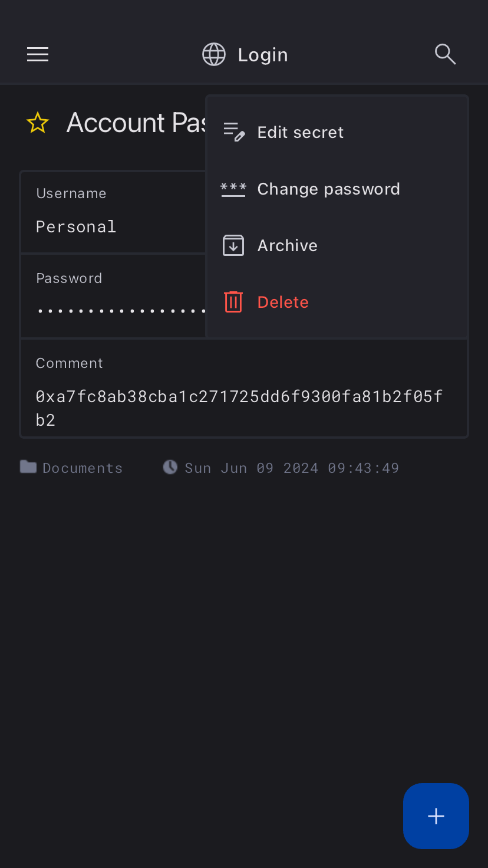This screenshot has width=488, height=868.
Task: Click the "Login" title in header
Action: 263,55
